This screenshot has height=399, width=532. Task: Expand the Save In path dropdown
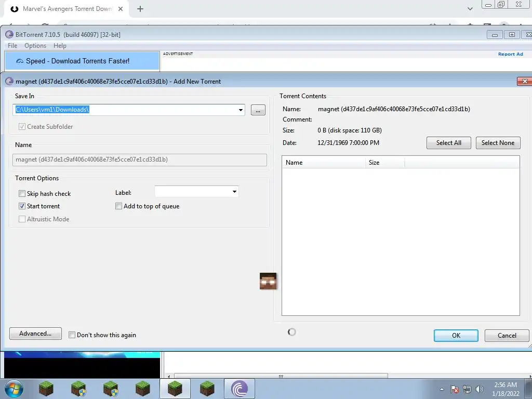[241, 110]
